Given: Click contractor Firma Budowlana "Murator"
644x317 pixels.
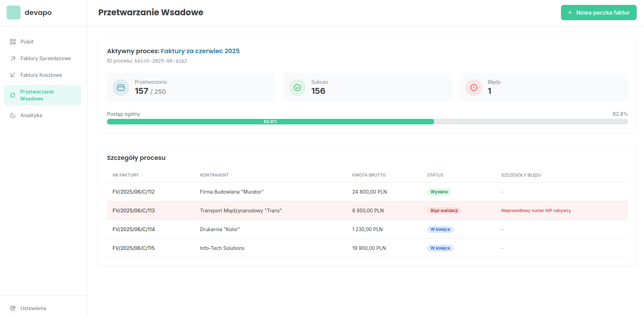Looking at the screenshot, I should click(232, 192).
